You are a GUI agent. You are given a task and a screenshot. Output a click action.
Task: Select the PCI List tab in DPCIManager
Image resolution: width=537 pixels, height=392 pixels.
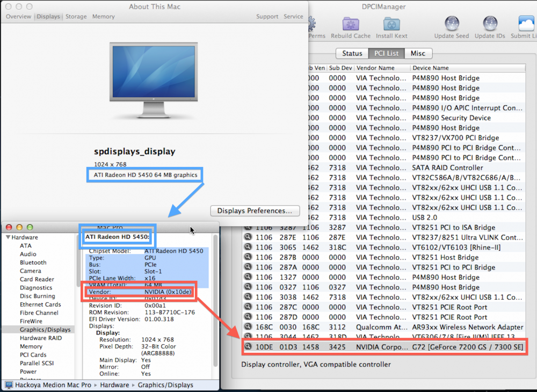[x=386, y=53]
